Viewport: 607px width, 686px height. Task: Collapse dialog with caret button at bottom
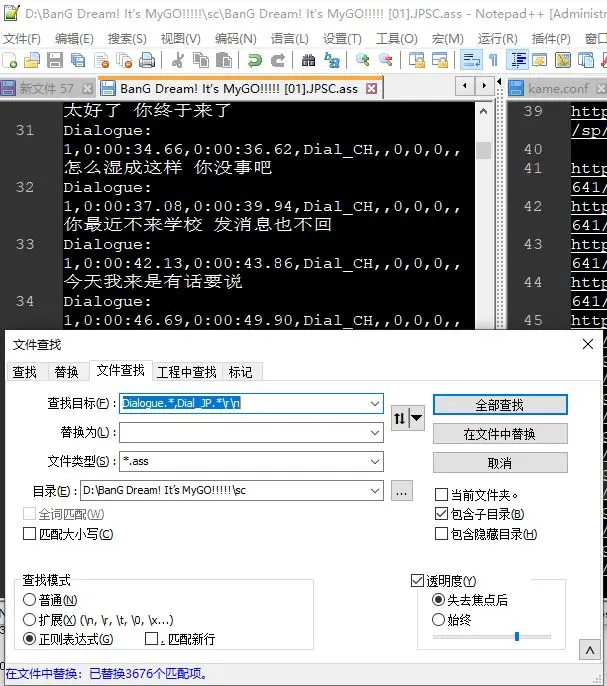click(x=589, y=650)
